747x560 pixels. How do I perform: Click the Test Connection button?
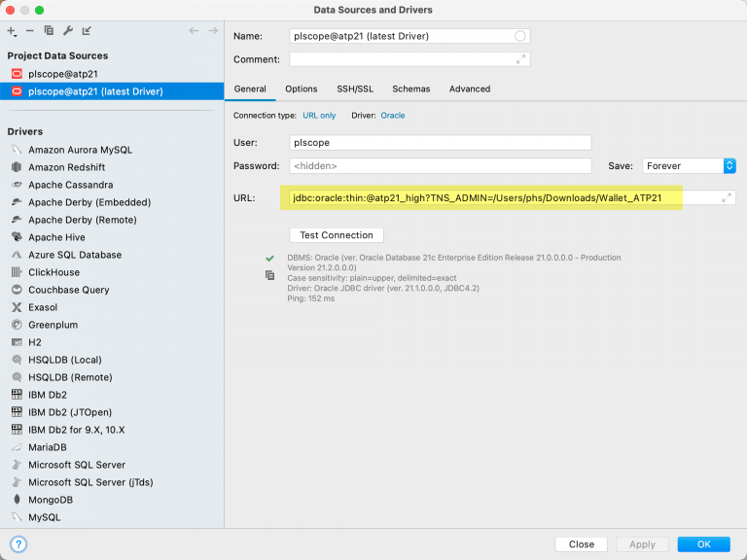(x=337, y=235)
